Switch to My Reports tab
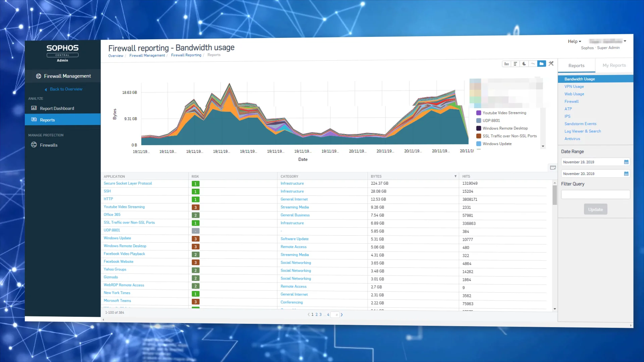 [614, 65]
